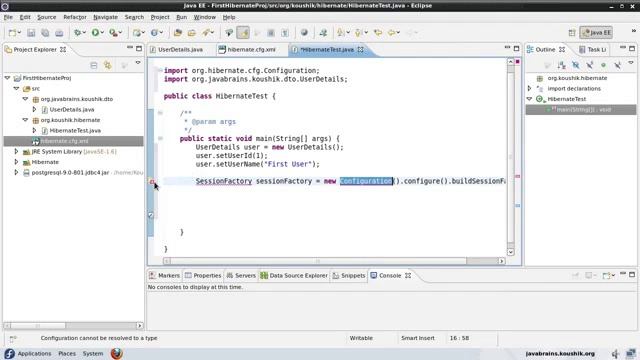
Task: Open the Web Browser globe icon
Action: 304,33
